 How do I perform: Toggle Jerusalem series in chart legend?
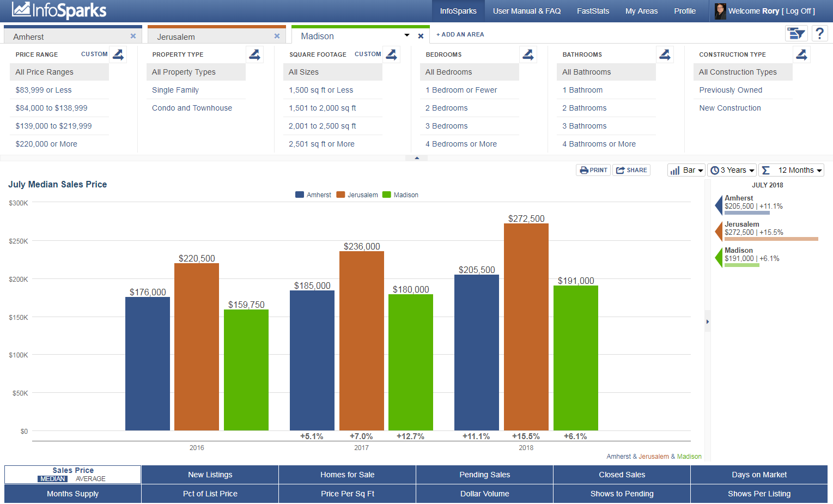[x=357, y=195]
